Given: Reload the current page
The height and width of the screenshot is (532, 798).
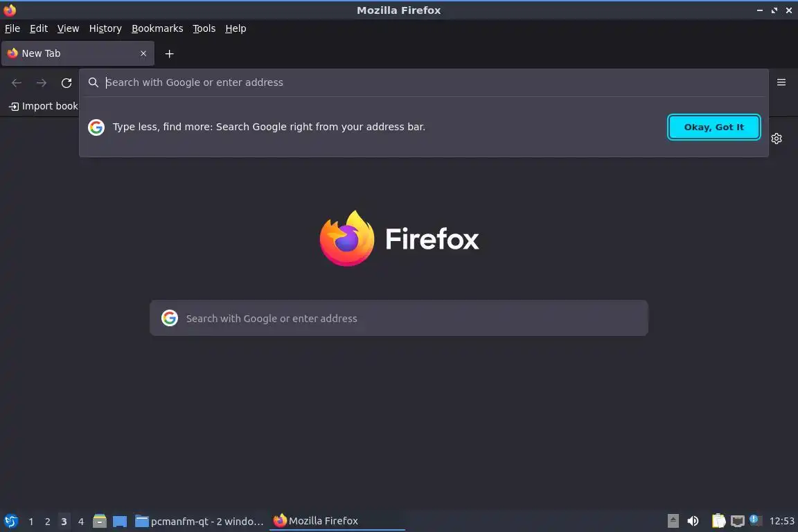Looking at the screenshot, I should 66,82.
